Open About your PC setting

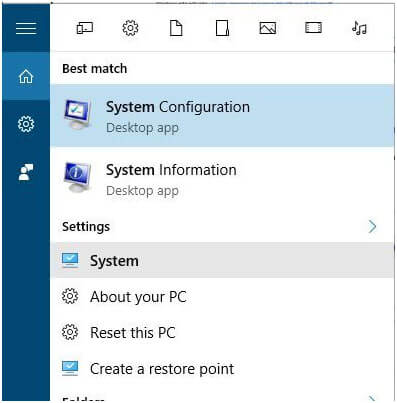[222, 296]
